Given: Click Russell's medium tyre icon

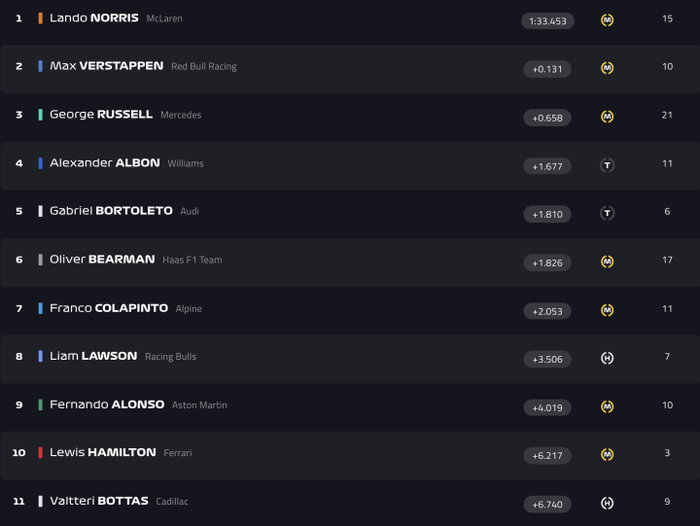Looking at the screenshot, I should point(607,117).
